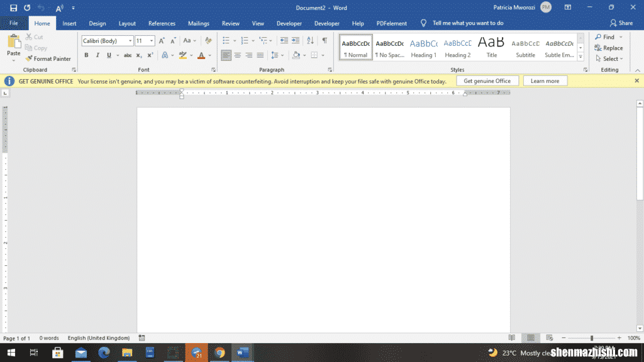Toggle Italic formatting

97,55
